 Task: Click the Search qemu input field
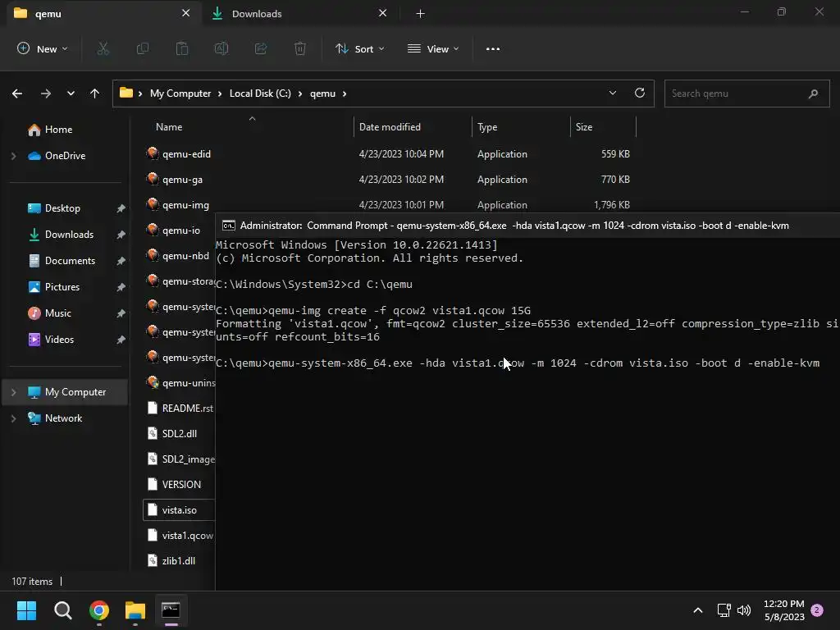[746, 94]
